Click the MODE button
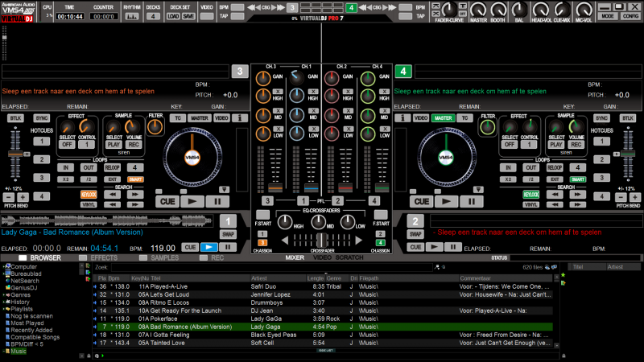The image size is (644, 362). 607,16
